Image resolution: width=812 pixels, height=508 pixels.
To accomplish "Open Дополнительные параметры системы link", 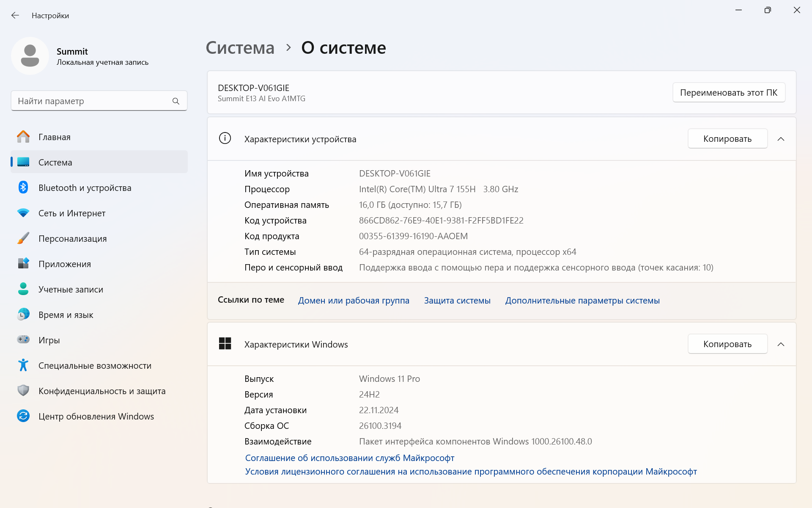I will click(x=582, y=301).
